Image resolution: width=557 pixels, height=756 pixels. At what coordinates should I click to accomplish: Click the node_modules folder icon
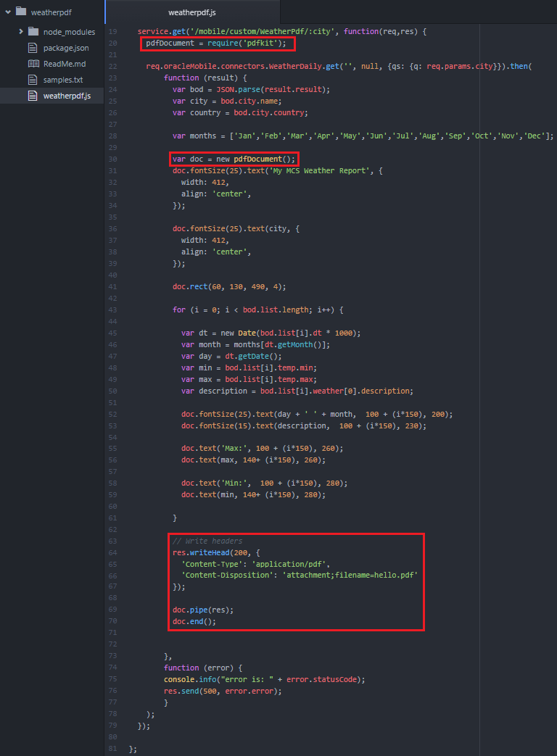[33, 31]
